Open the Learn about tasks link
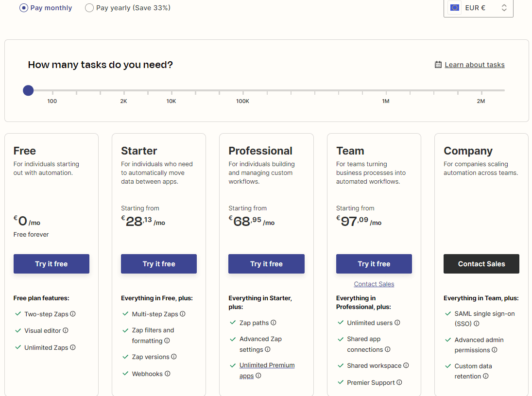Screen dimensions: 532x396 tap(474, 65)
